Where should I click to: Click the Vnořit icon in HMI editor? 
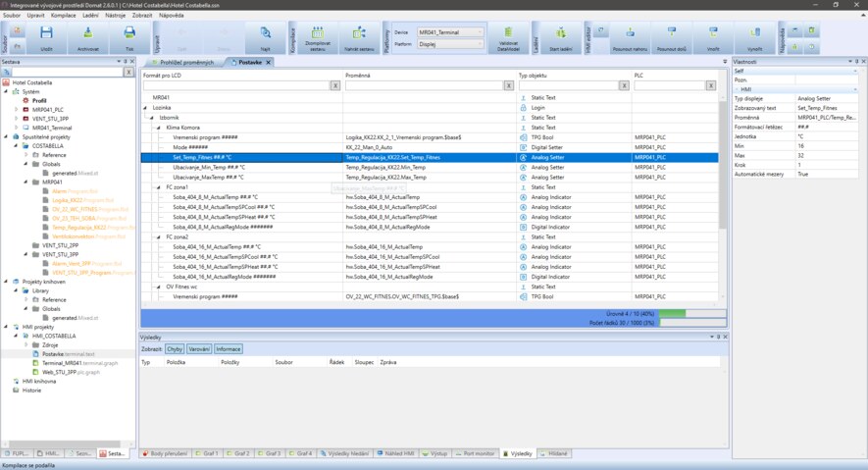713,37
